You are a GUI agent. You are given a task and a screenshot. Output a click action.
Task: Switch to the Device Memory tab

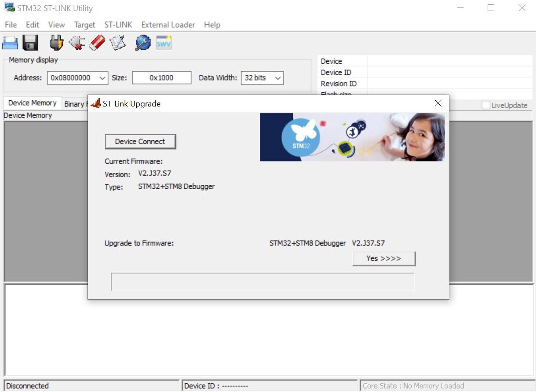33,103
